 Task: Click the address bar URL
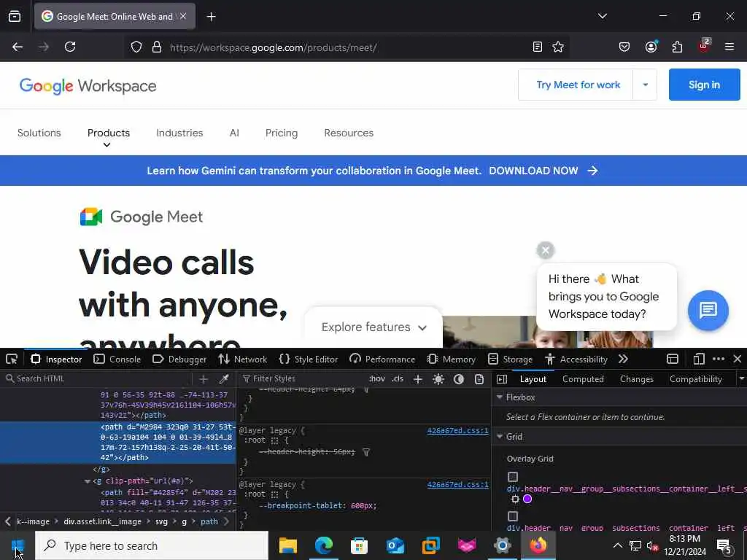click(x=273, y=47)
